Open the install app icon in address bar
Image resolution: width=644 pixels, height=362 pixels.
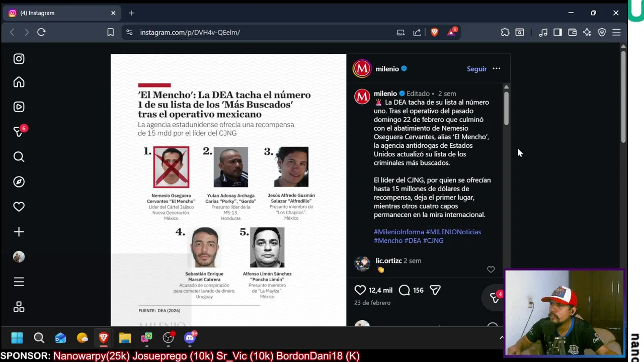(x=400, y=32)
